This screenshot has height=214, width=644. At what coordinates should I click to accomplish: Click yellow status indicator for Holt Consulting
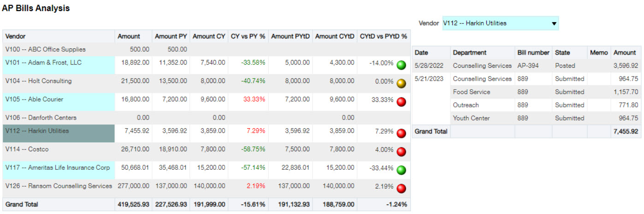(x=401, y=83)
